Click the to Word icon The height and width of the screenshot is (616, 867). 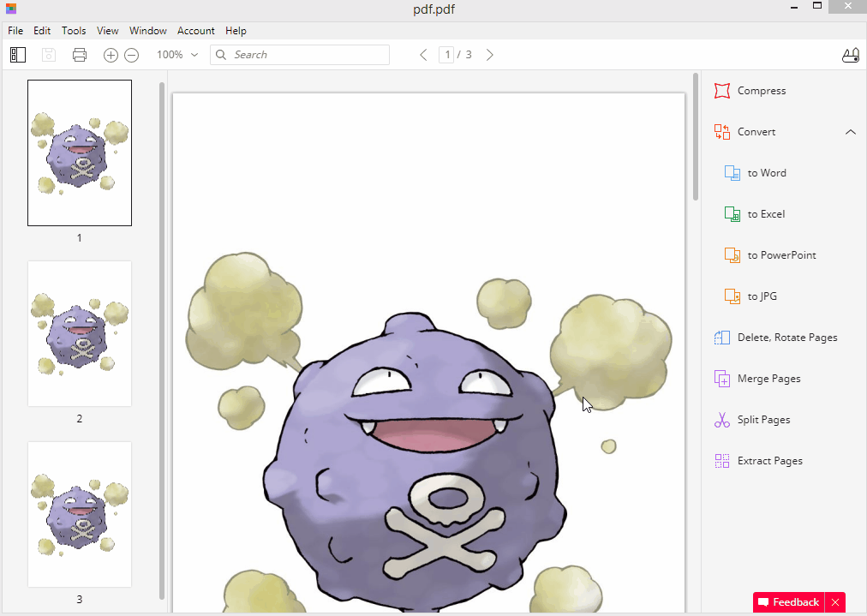(732, 173)
